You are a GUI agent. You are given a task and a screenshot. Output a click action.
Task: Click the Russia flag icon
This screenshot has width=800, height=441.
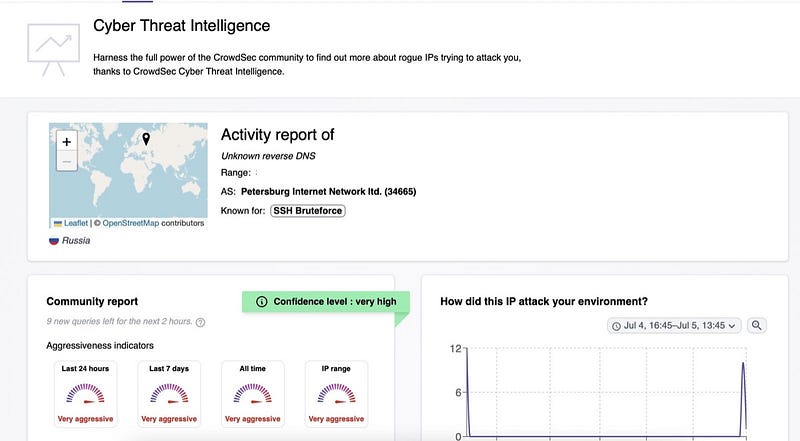pyautogui.click(x=54, y=240)
